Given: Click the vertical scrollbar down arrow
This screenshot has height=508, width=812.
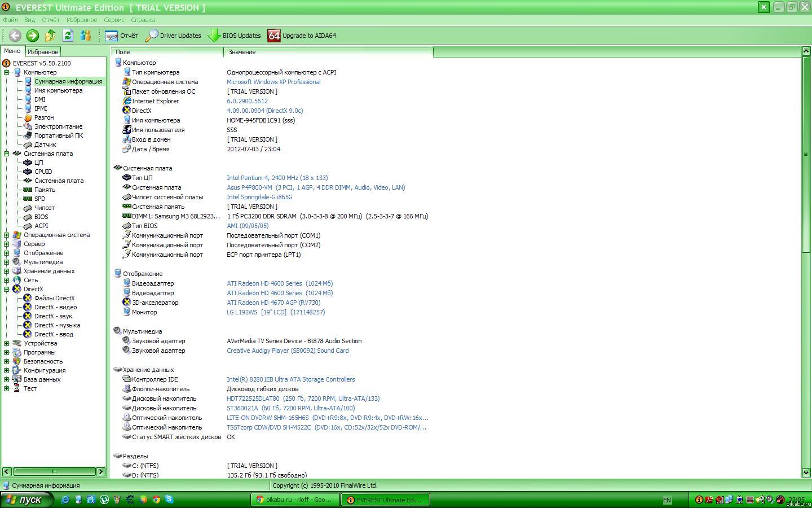Looking at the screenshot, I should pos(806,472).
